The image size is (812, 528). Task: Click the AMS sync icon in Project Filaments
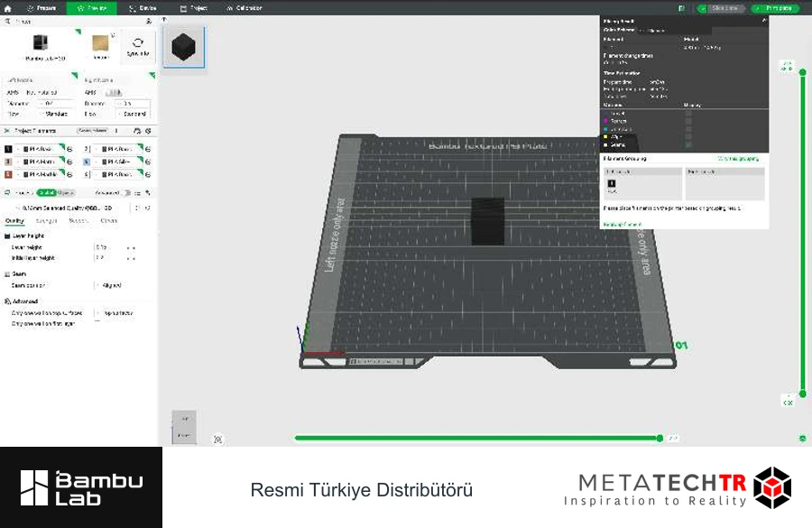coord(137,131)
